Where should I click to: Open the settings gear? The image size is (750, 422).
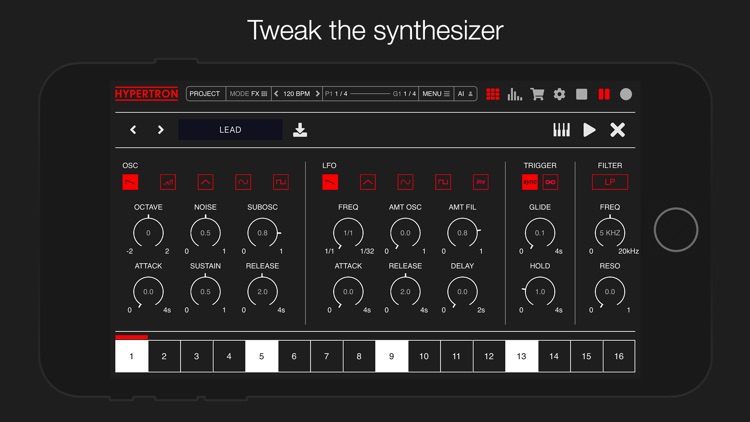[x=559, y=94]
